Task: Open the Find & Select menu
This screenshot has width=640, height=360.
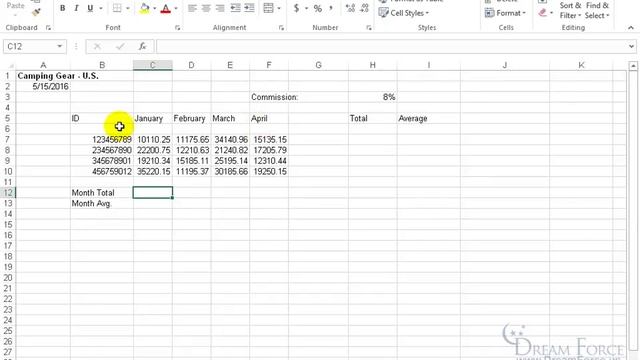Action: [597, 11]
